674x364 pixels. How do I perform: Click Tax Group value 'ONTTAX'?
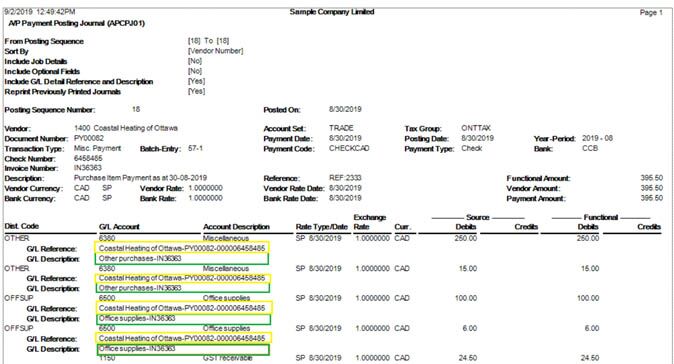click(476, 128)
